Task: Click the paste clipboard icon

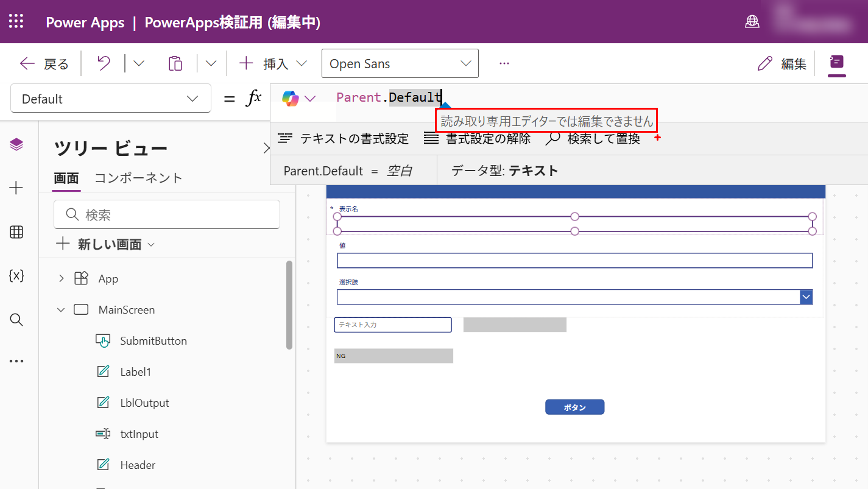Action: click(175, 63)
